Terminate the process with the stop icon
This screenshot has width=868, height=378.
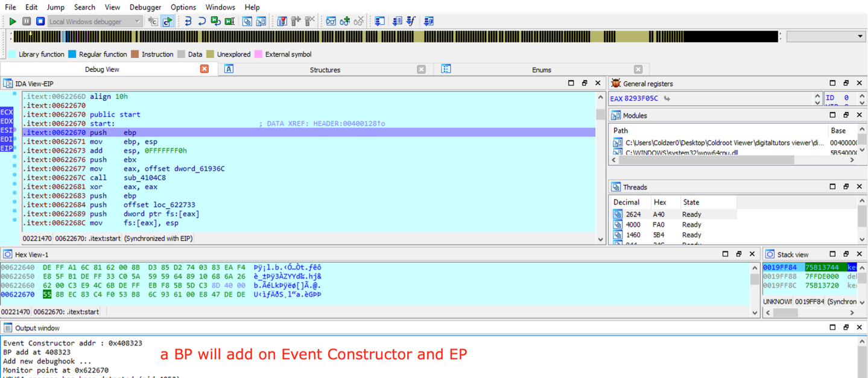coord(40,22)
